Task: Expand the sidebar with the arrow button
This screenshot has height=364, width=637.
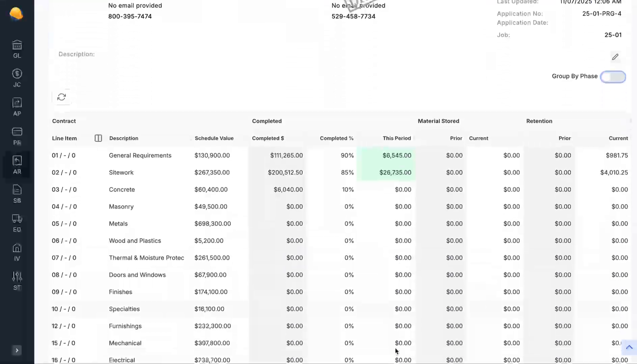Action: pyautogui.click(x=17, y=351)
